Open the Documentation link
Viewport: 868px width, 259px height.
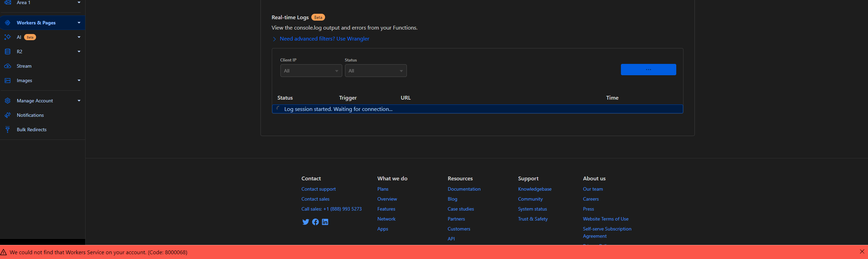[x=464, y=189]
